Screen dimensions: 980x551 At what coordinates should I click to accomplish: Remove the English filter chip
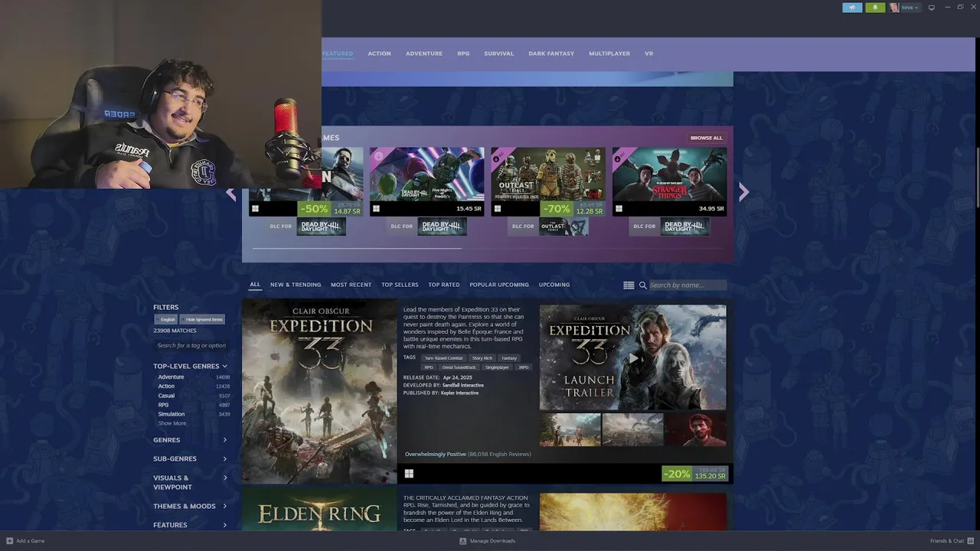168,319
